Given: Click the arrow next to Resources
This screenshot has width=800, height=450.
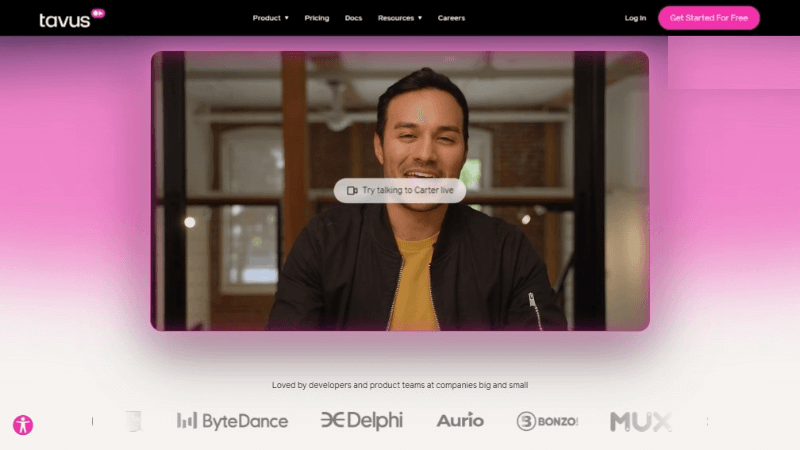Looking at the screenshot, I should point(420,18).
